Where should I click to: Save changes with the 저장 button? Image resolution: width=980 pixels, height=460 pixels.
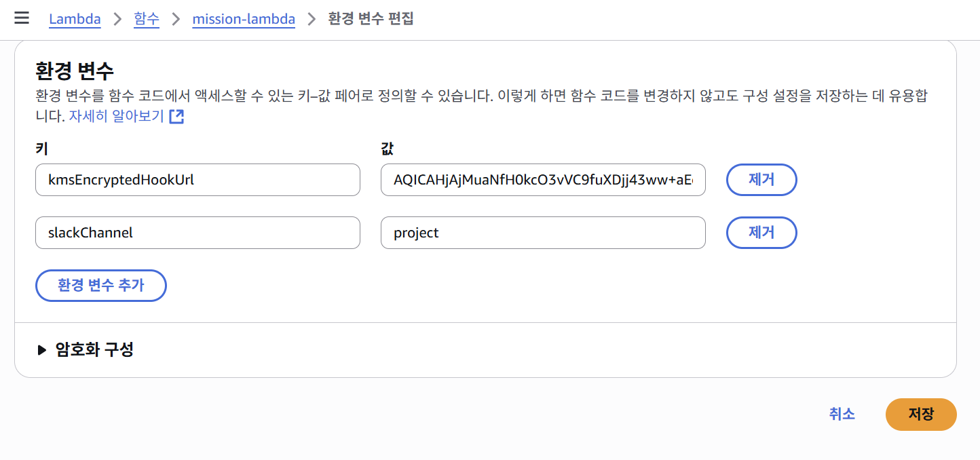click(921, 414)
